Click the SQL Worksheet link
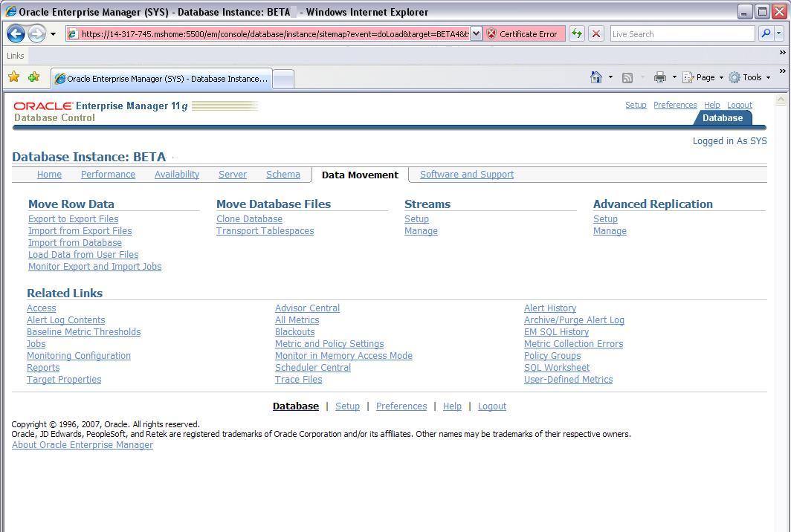The image size is (791, 532). coord(557,368)
